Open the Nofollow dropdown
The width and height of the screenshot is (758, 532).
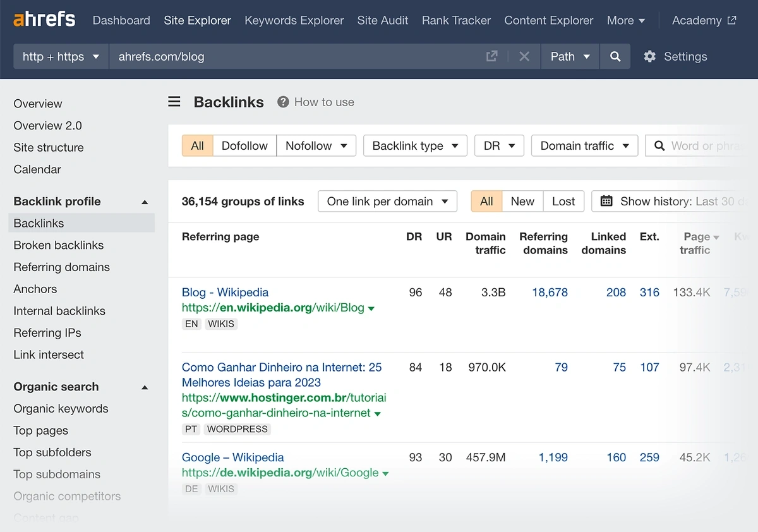pyautogui.click(x=316, y=146)
